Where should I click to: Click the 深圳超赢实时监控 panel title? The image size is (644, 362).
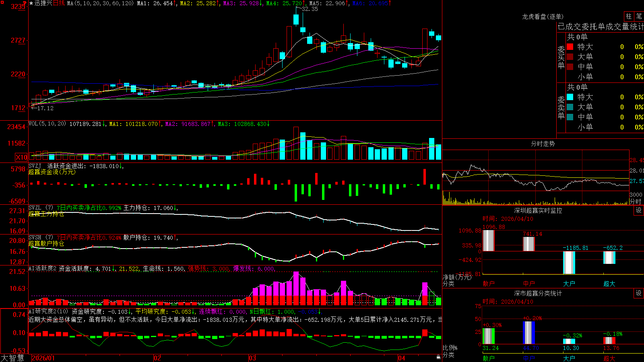[x=538, y=210]
